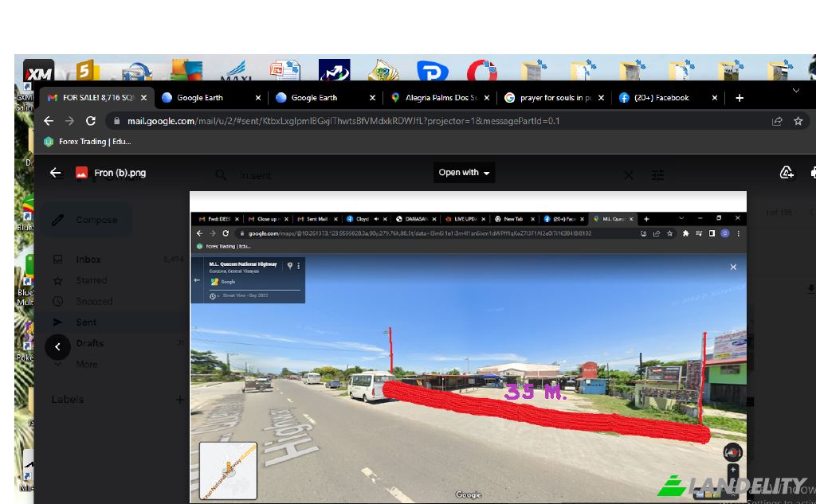Bookmark this page with the star icon

click(x=798, y=121)
